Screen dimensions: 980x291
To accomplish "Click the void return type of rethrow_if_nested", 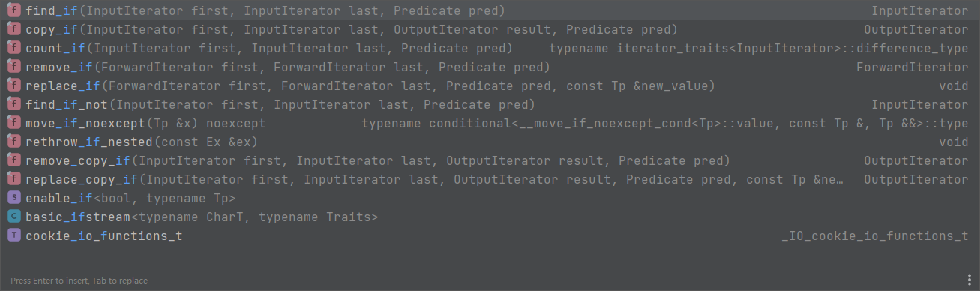I will 954,142.
